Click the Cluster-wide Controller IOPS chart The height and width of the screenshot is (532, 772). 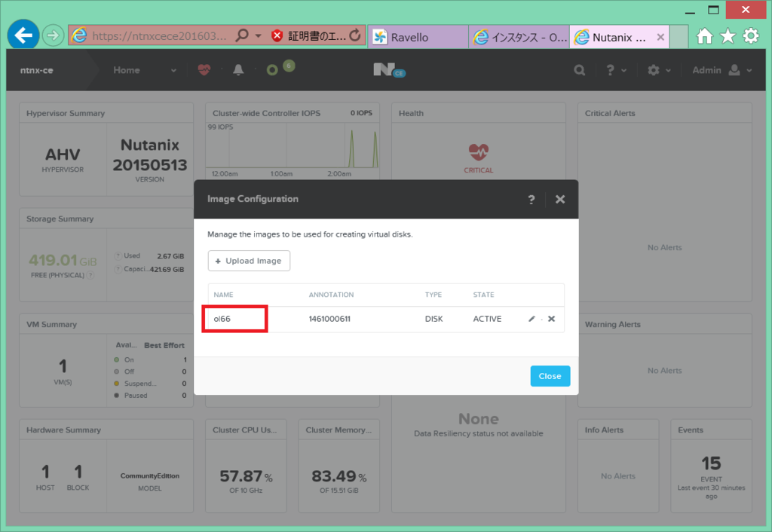point(293,146)
